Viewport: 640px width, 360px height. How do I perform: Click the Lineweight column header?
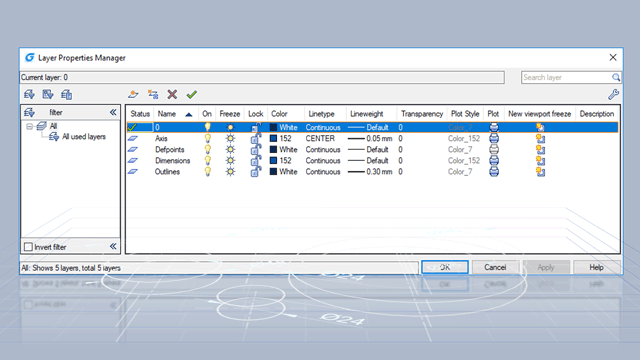click(x=367, y=114)
